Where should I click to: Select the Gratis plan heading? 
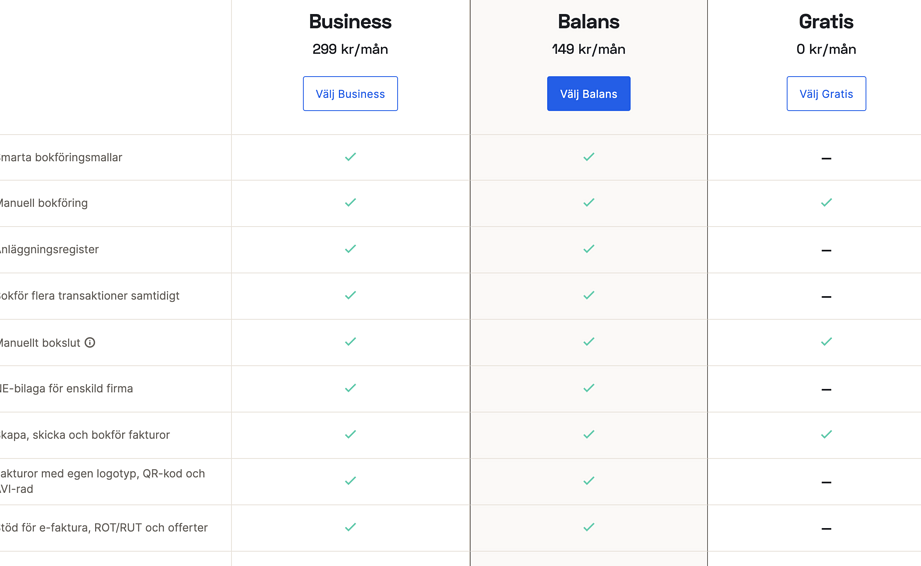826,22
